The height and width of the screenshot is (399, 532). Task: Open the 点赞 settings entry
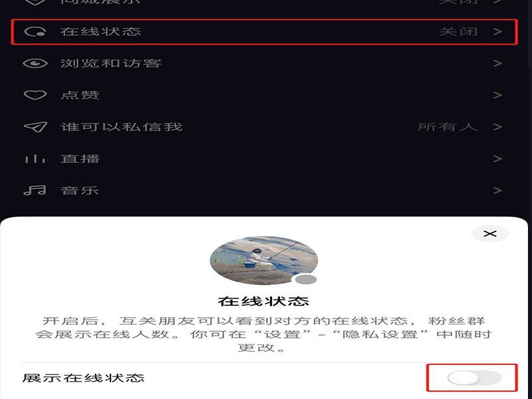pos(265,95)
